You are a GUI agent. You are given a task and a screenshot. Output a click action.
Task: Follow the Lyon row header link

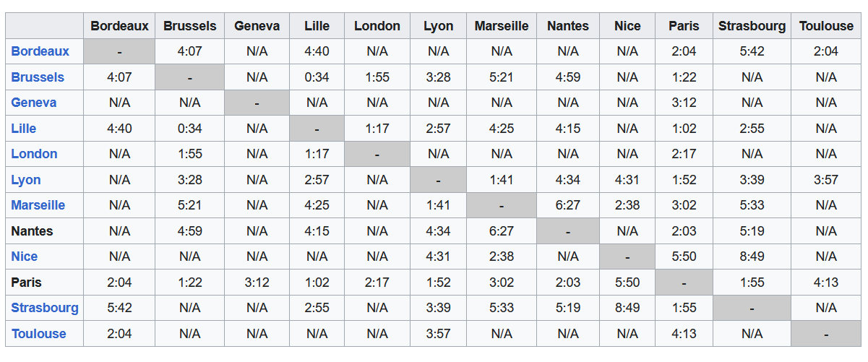point(26,180)
